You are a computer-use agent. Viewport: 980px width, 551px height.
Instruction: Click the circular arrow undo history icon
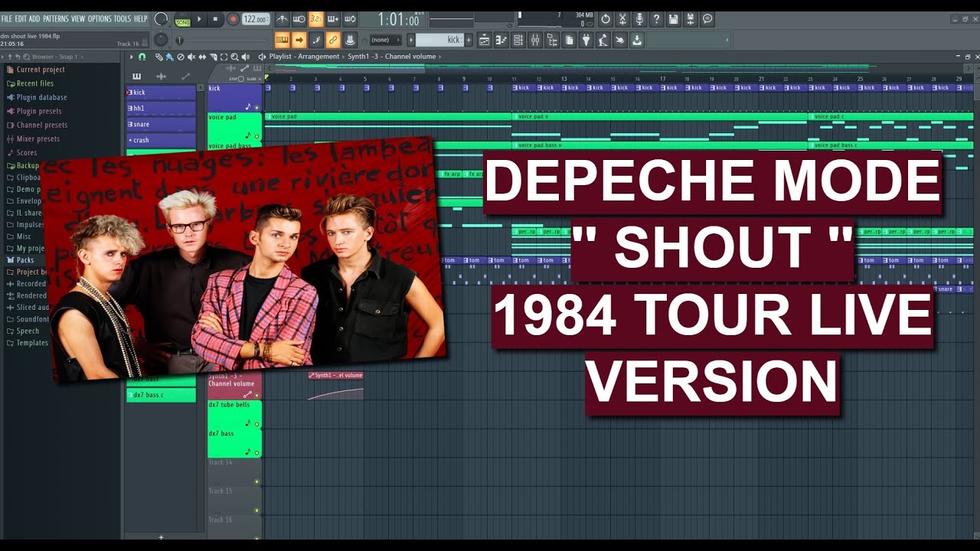(605, 19)
